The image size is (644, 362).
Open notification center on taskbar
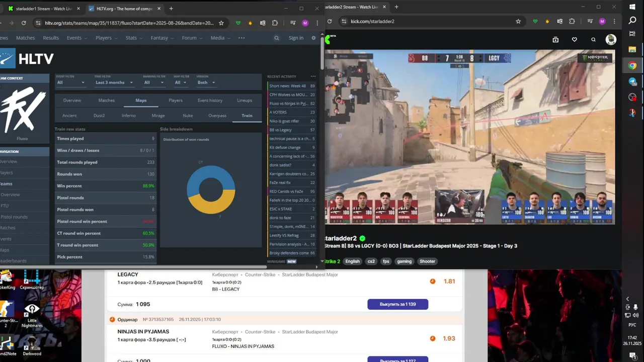632,355
